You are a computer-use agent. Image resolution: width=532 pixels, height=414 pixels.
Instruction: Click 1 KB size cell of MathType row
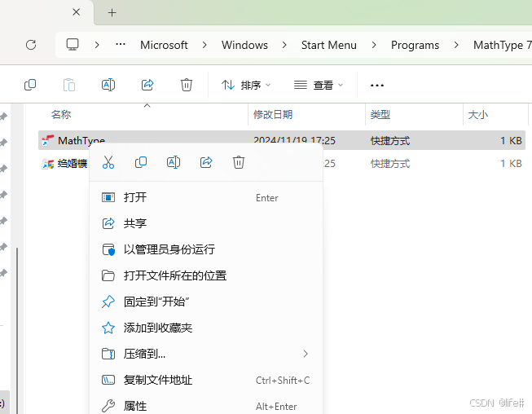click(511, 140)
